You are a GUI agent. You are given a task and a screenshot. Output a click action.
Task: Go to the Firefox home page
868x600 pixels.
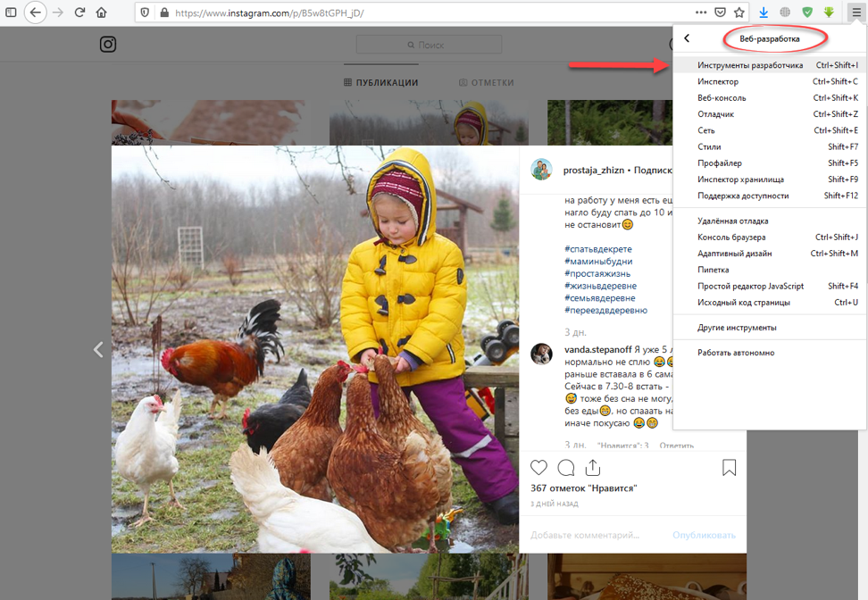[x=101, y=12]
